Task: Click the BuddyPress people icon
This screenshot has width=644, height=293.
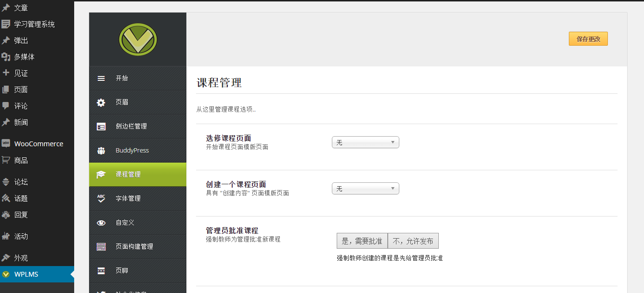Action: click(101, 151)
